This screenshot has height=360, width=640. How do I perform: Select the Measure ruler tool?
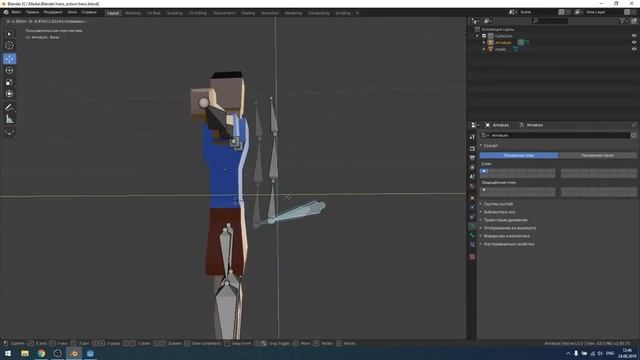pyautogui.click(x=9, y=119)
